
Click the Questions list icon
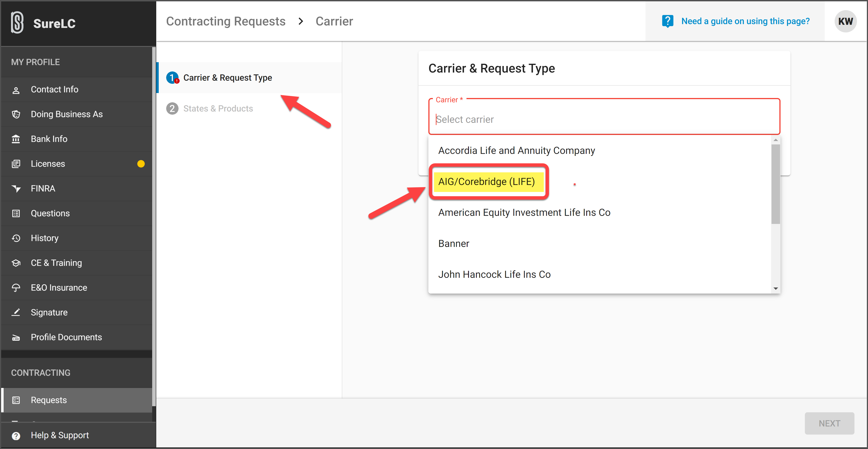(16, 213)
